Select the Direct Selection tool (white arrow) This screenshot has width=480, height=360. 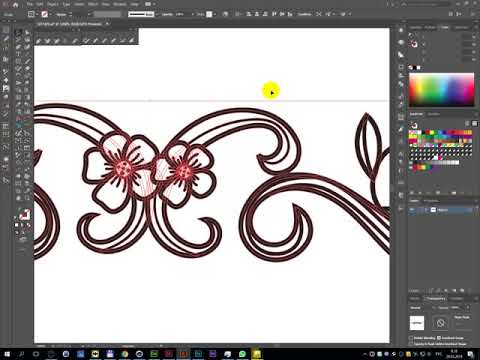pos(27,32)
